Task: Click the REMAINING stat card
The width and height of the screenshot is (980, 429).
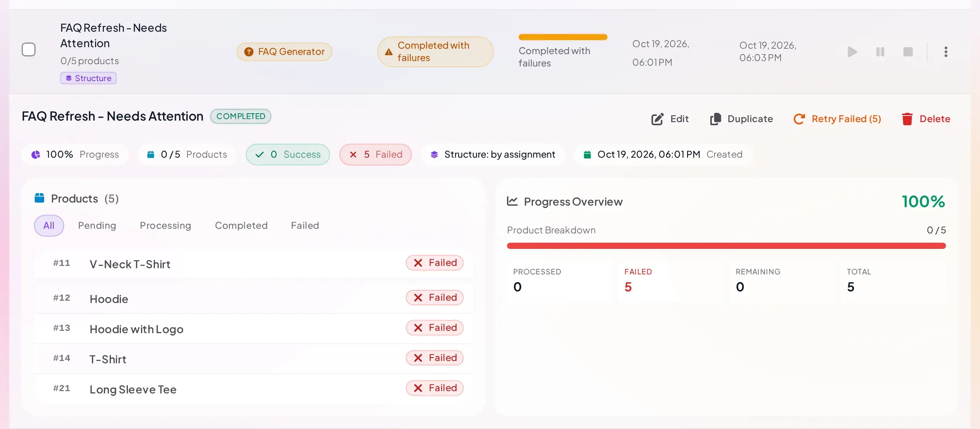Action: [782, 282]
